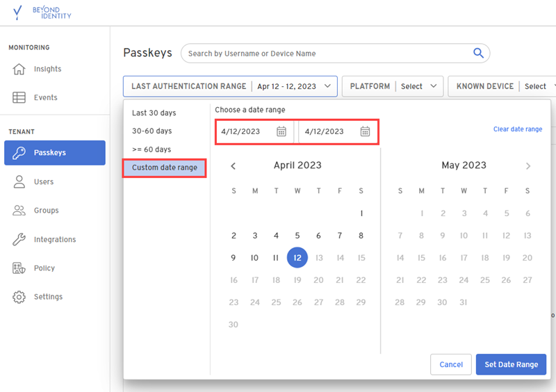Click the Passkeys page title
The image size is (556, 392).
click(147, 53)
